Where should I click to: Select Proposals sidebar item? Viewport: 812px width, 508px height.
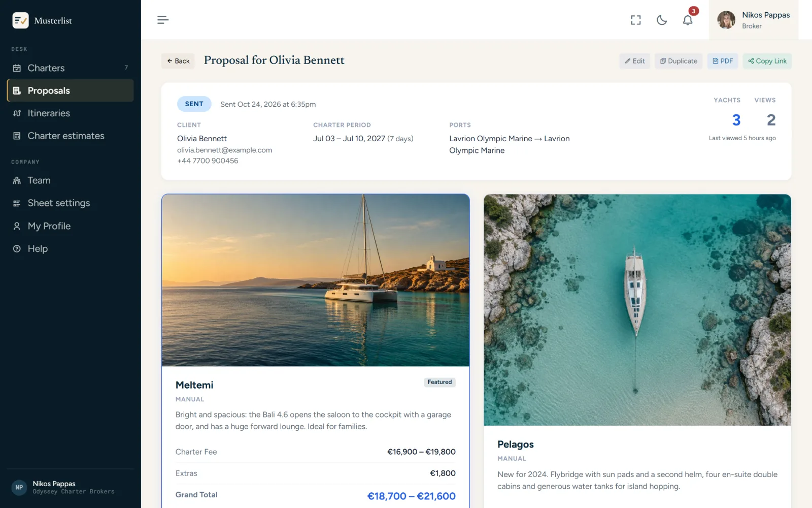(71, 90)
